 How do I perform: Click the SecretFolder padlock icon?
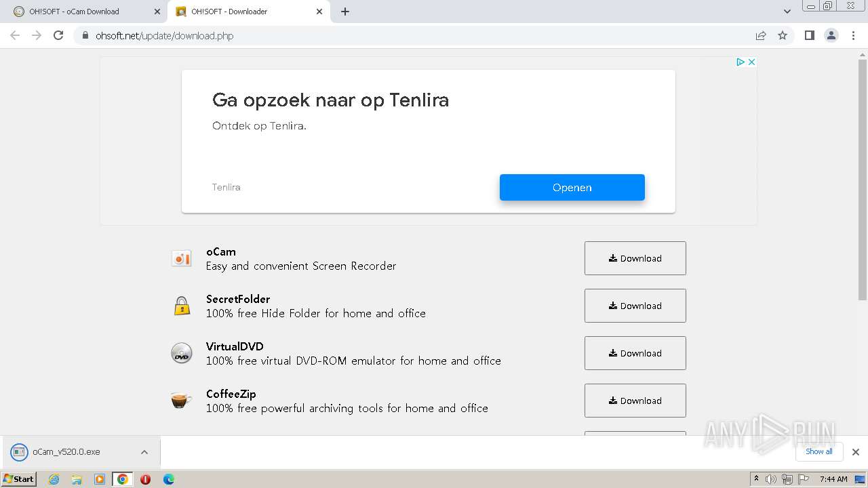(x=181, y=306)
